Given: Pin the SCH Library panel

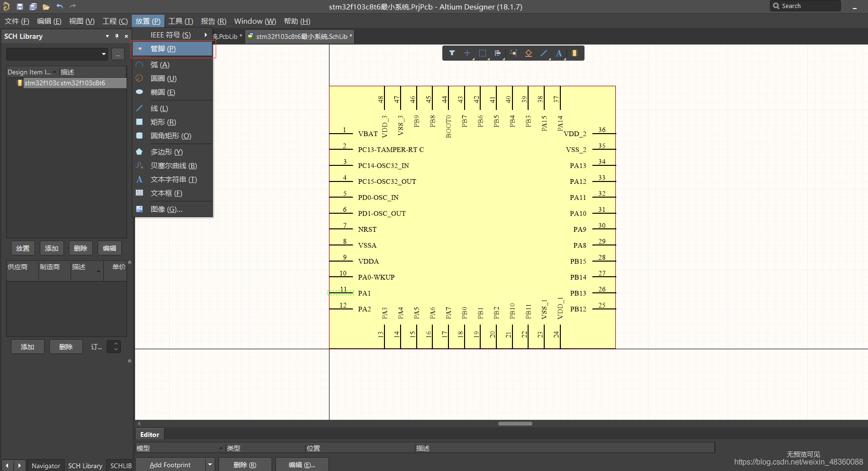Looking at the screenshot, I should (x=117, y=36).
